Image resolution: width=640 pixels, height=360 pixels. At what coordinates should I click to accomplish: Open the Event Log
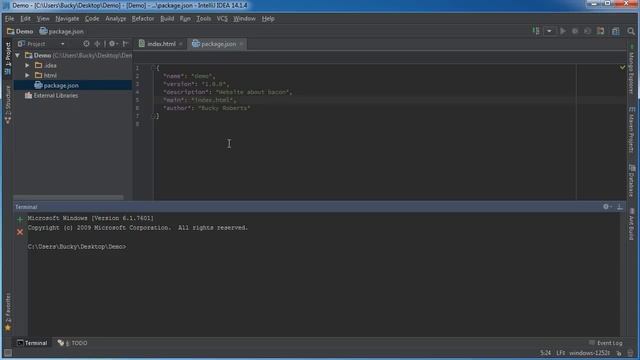pyautogui.click(x=606, y=343)
